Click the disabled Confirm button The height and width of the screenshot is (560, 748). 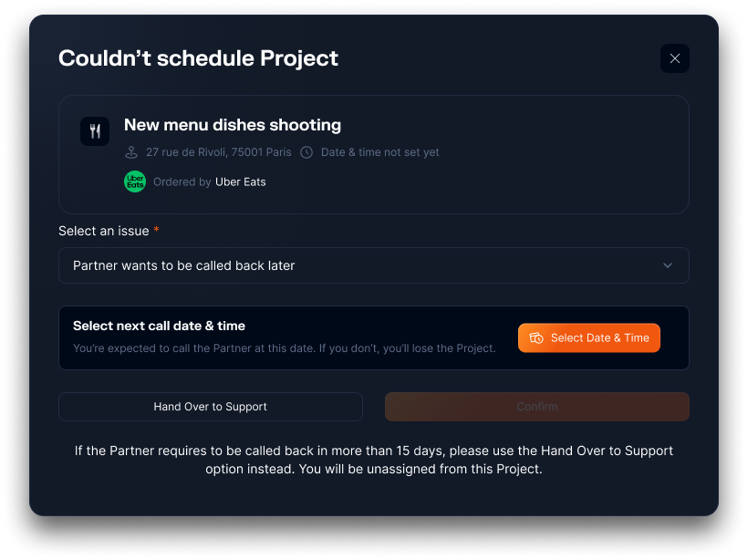click(x=536, y=407)
